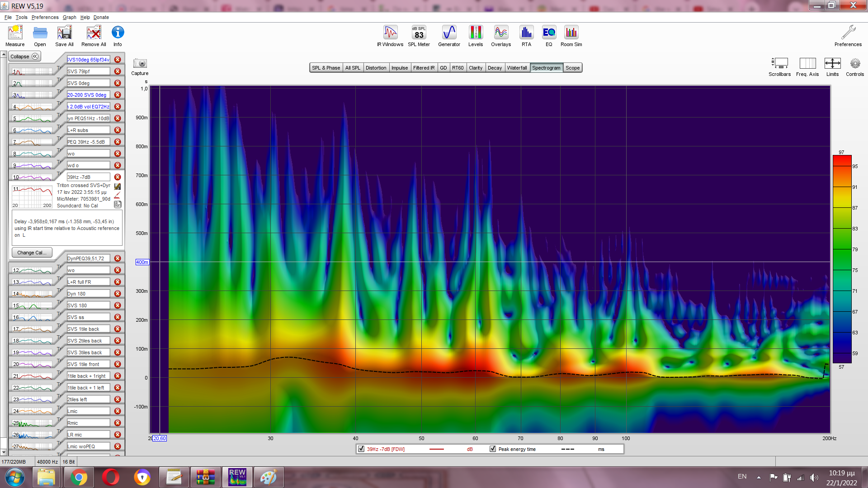Image resolution: width=868 pixels, height=488 pixels.
Task: Collapse the measurements panel
Action: [x=25, y=56]
